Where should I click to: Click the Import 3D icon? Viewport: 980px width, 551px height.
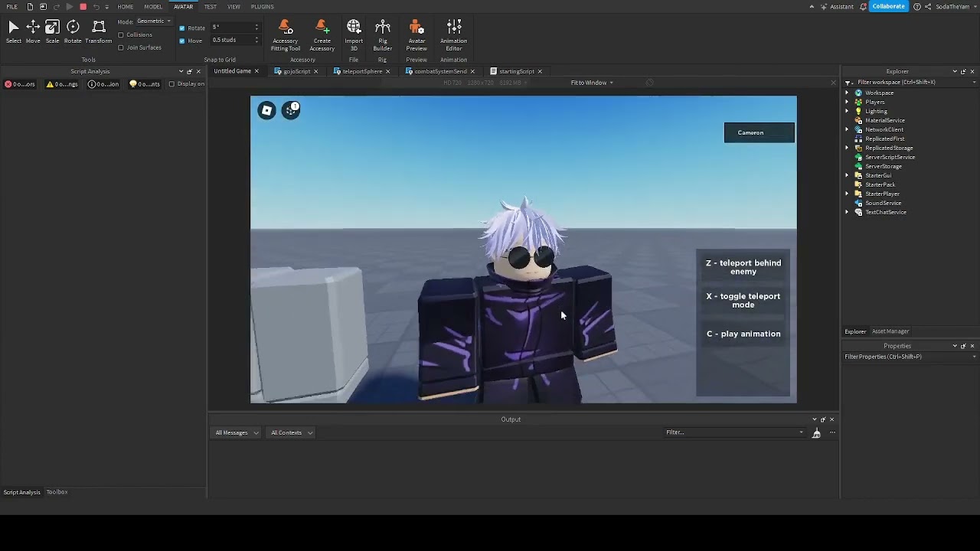pos(354,35)
